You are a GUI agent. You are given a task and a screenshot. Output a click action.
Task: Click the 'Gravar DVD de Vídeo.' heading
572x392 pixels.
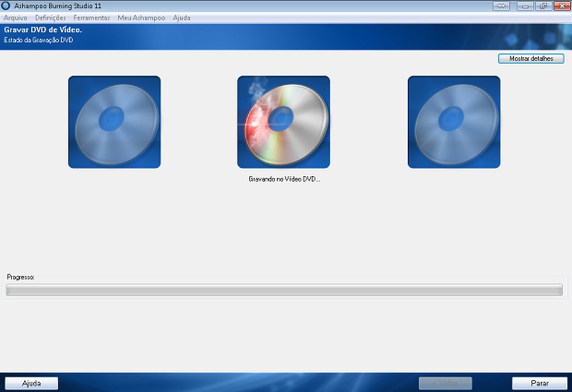(43, 30)
